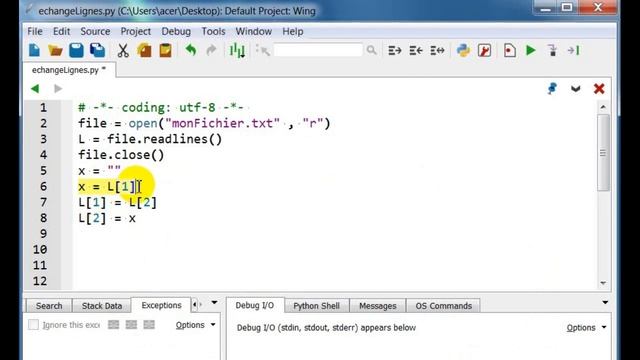Image resolution: width=640 pixels, height=360 pixels.
Task: Toggle Ignore this exception checkbox
Action: (33, 325)
